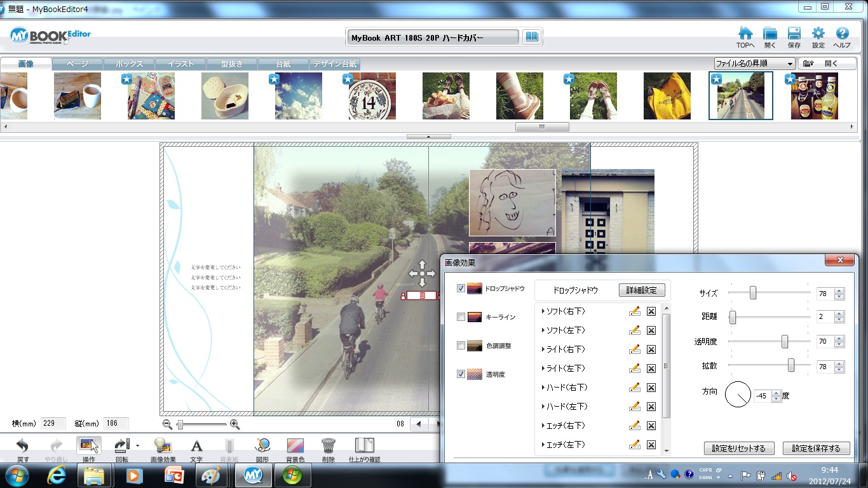Open 仕上がり確認 preview icon
The height and width of the screenshot is (488, 868).
364,445
